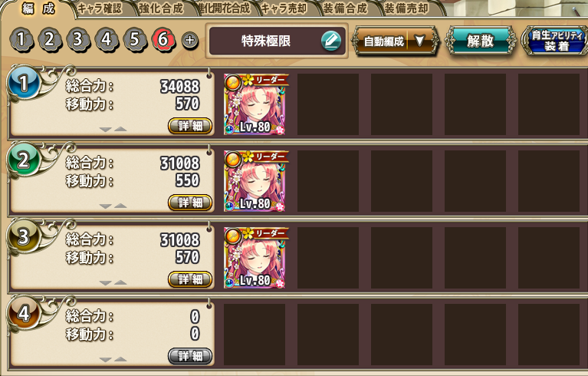Image resolution: width=588 pixels, height=376 pixels.
Task: Click the pencil edit icon for party name
Action: point(330,41)
